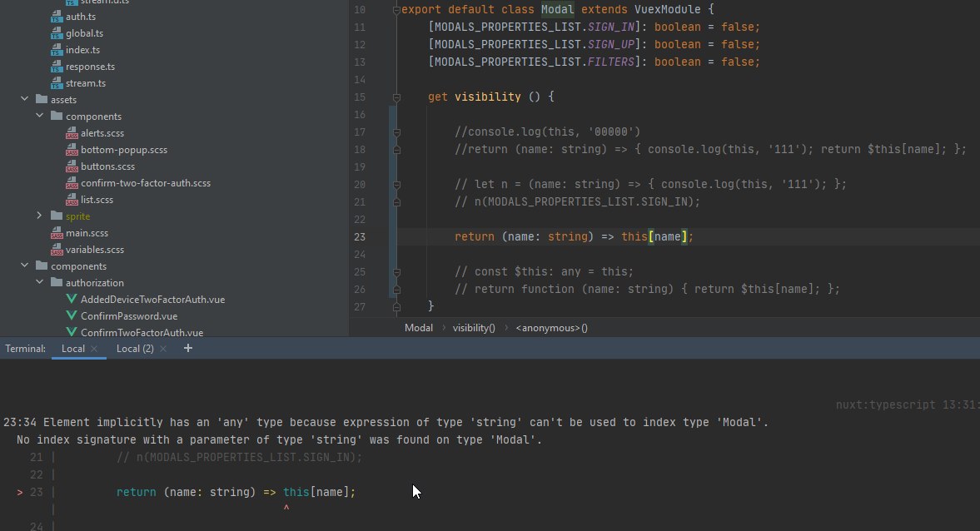Click the sprite folder icon

click(x=57, y=216)
